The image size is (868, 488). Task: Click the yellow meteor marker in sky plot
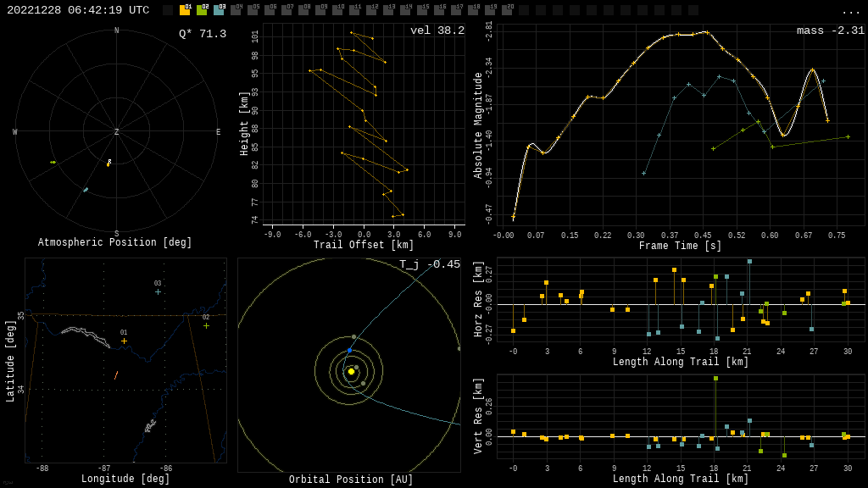(108, 164)
